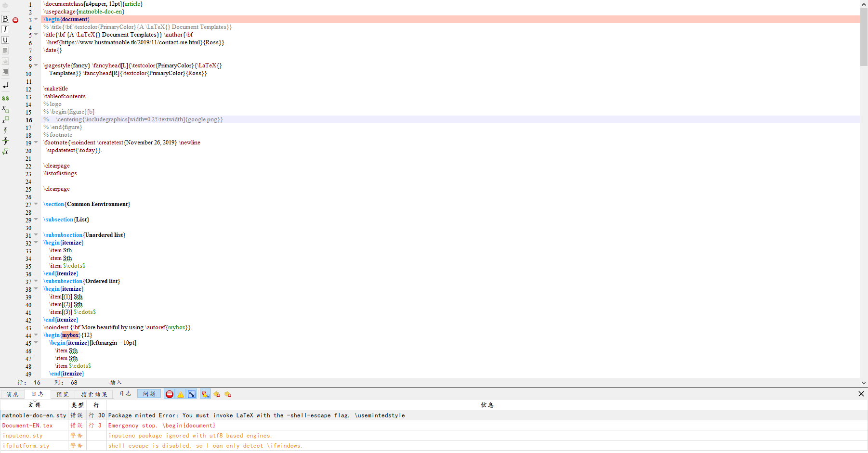
Task: Select the center alignment icon
Action: click(5, 61)
